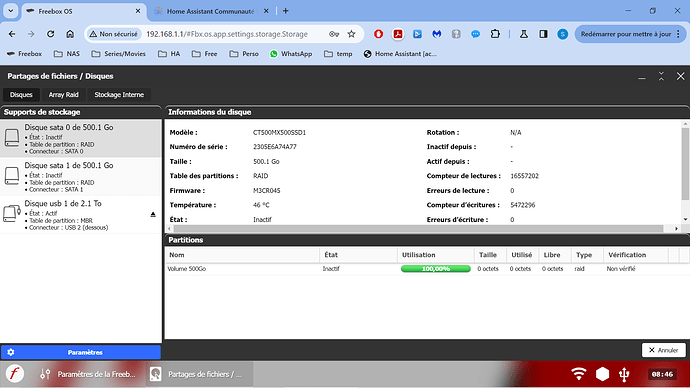The image size is (690, 388).
Task: Open a new browser tab
Action: pyautogui.click(x=286, y=11)
